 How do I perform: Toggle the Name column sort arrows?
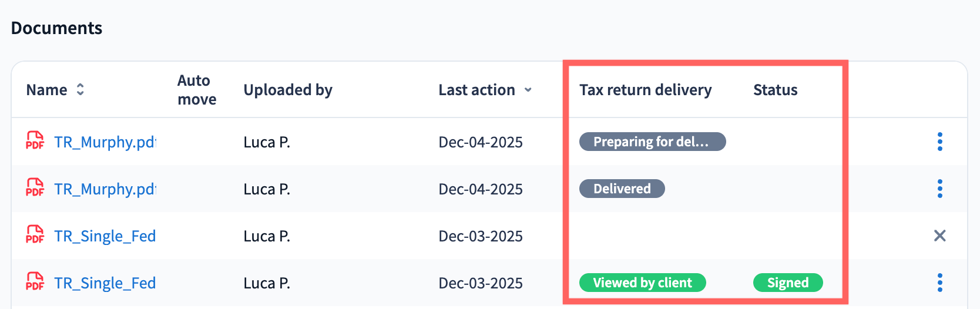tap(80, 90)
